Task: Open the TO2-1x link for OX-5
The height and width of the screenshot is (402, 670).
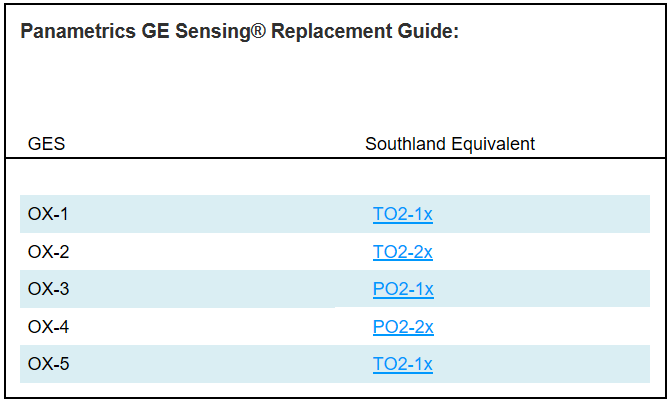Action: click(x=402, y=364)
